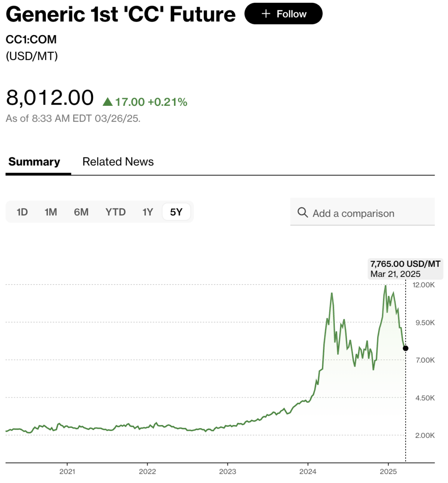Select the Summary tab
Screen dimensions: 448x483
34,162
